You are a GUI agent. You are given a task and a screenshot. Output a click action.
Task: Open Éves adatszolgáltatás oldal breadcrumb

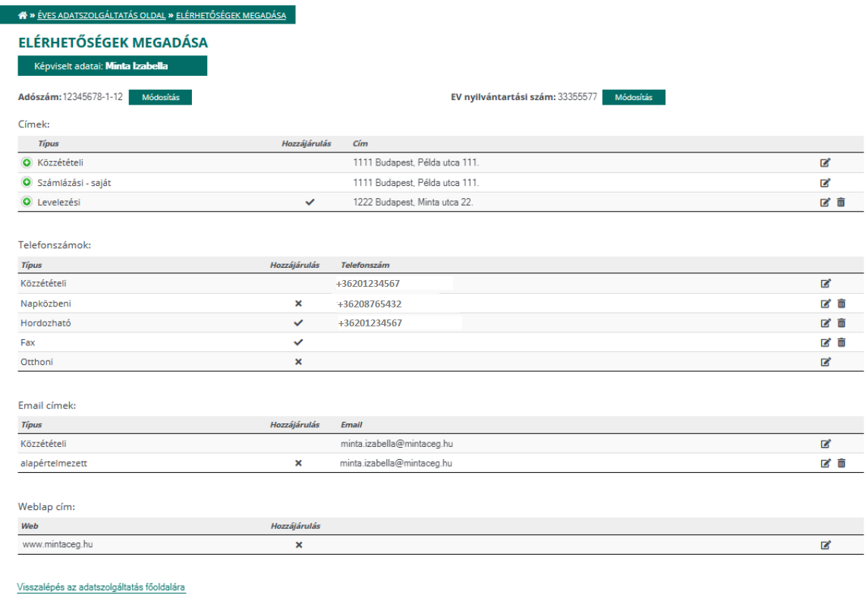point(102,15)
